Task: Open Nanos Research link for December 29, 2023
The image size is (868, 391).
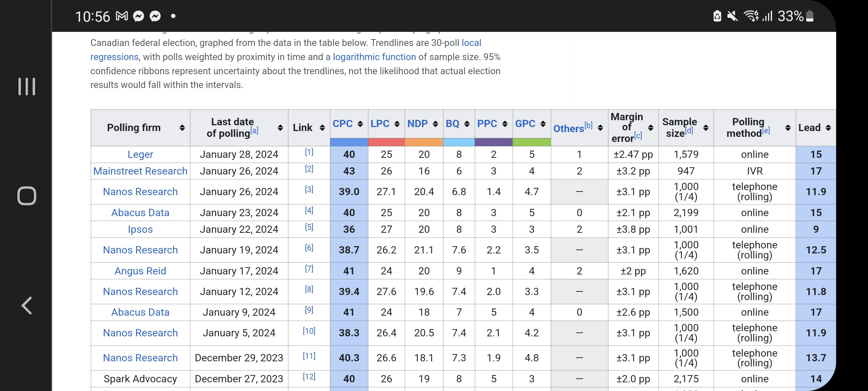Action: pos(140,358)
